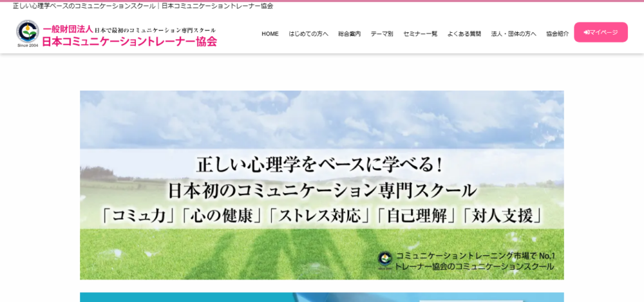The width and height of the screenshot is (644, 302).
Task: Click the association round logo emblem
Action: pos(28,32)
